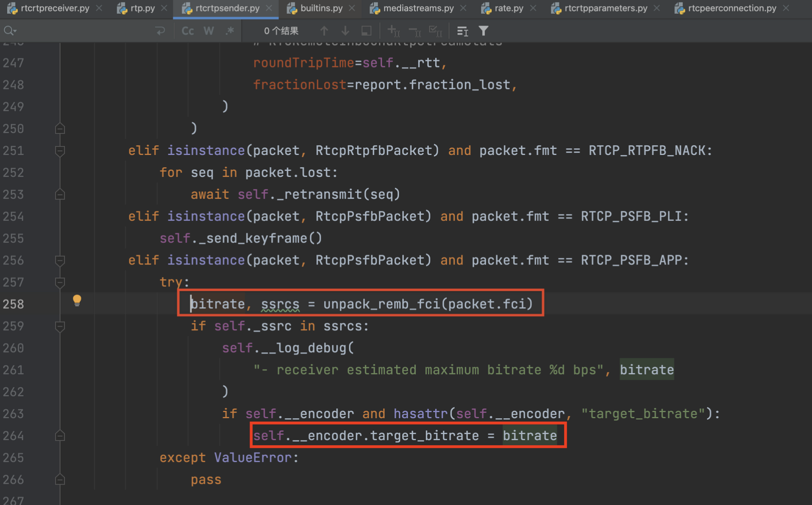
Task: Click the search history magnifier icon
Action: click(10, 31)
